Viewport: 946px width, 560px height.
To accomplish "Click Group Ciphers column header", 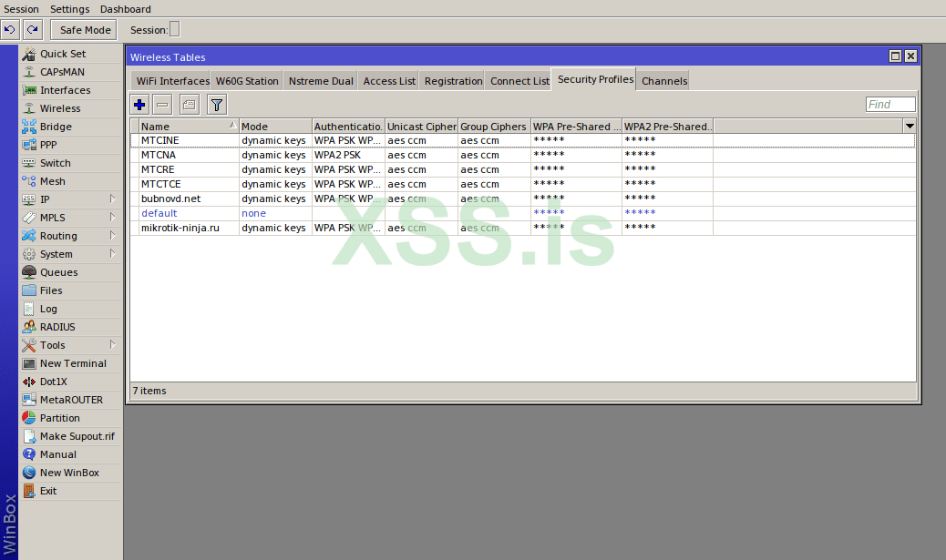I will 494,126.
